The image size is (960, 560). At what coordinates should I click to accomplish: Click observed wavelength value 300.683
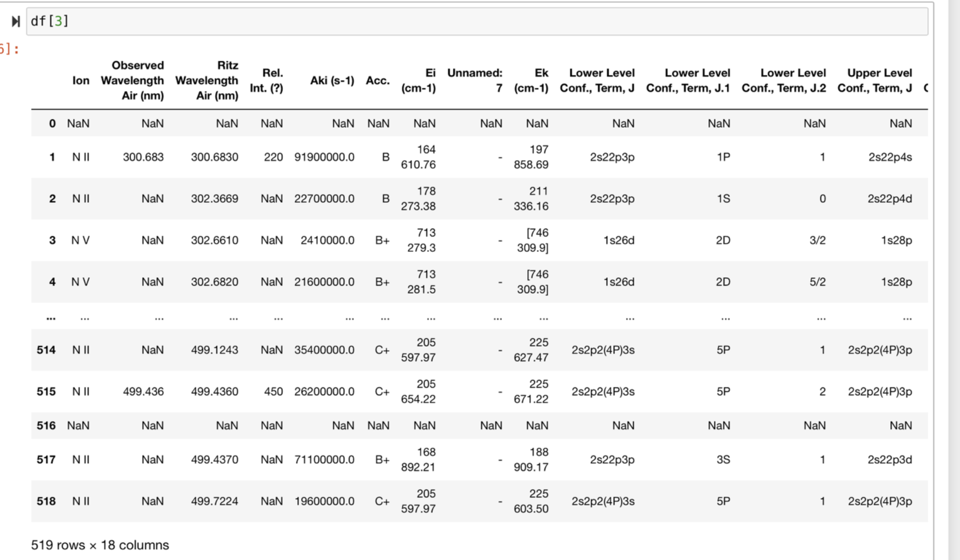tap(143, 157)
